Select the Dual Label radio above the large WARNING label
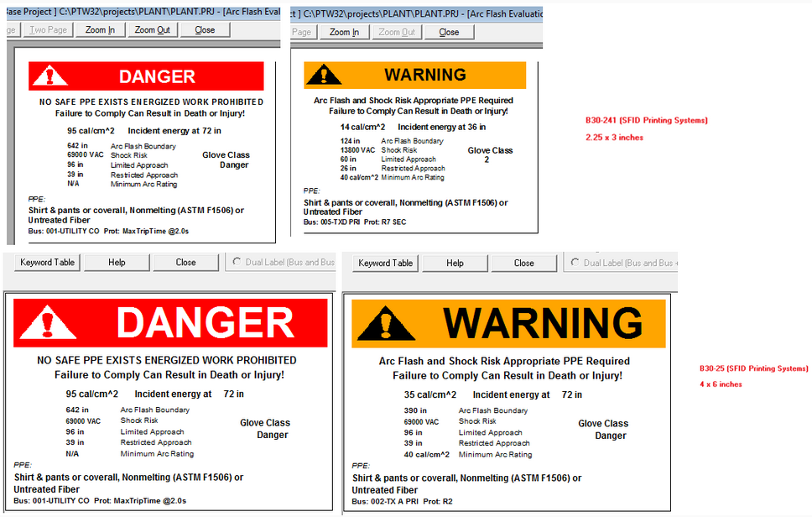Screen dimensions: 812x517 (575, 263)
